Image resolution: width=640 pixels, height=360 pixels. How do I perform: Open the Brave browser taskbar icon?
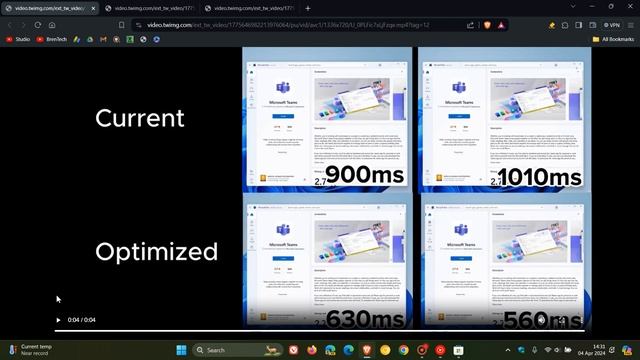pos(367,350)
